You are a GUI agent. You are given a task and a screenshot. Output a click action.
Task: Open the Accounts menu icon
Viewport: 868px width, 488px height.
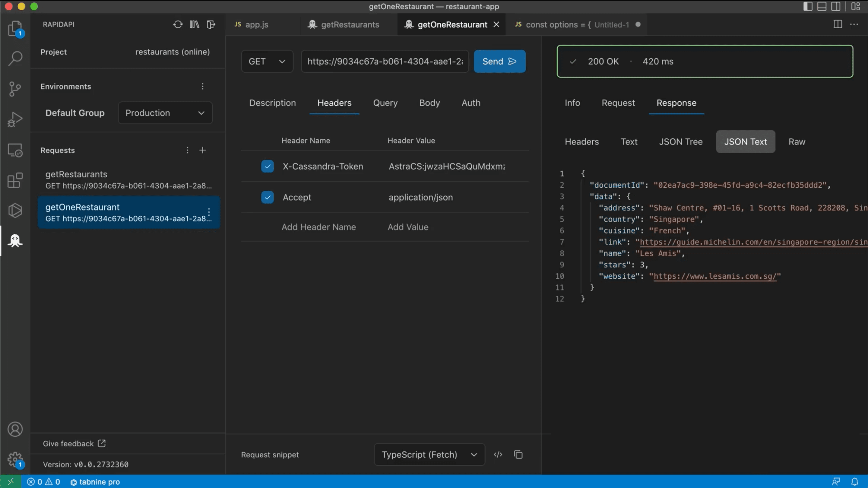click(15, 429)
